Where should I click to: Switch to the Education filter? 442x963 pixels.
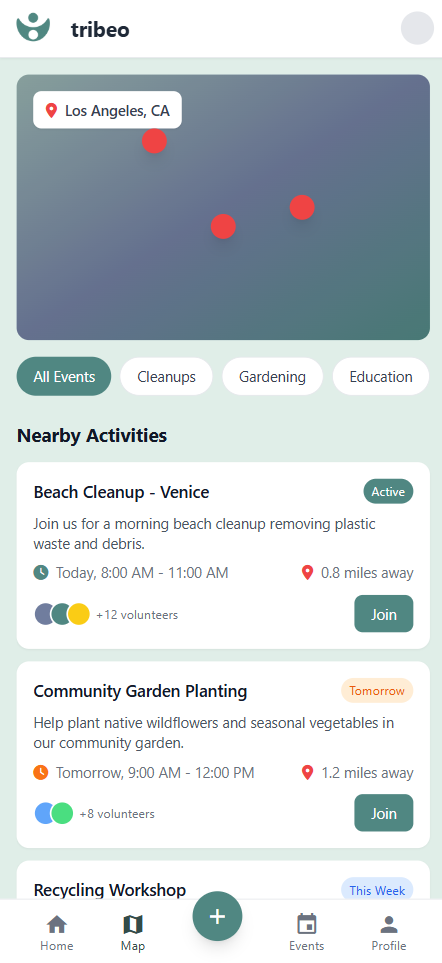point(381,376)
